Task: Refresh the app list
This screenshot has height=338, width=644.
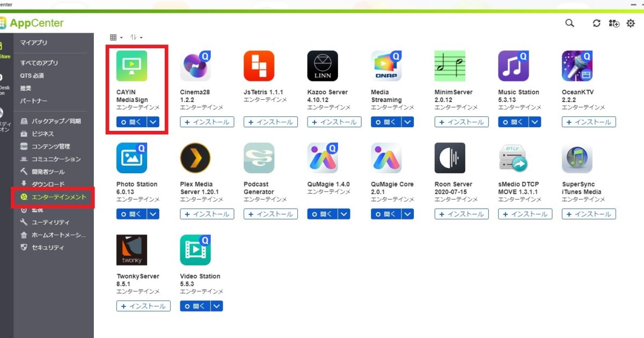Action: [x=596, y=23]
